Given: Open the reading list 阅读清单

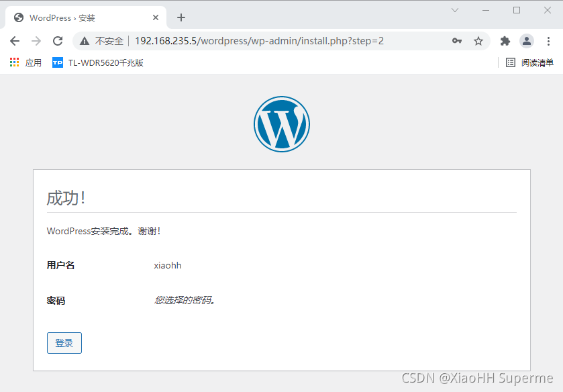Looking at the screenshot, I should point(529,62).
